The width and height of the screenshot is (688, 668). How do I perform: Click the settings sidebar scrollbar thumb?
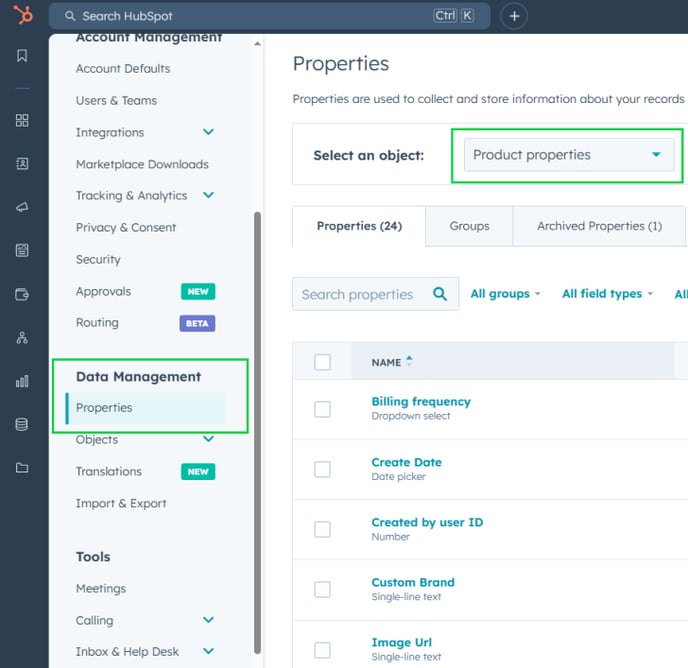(257, 433)
